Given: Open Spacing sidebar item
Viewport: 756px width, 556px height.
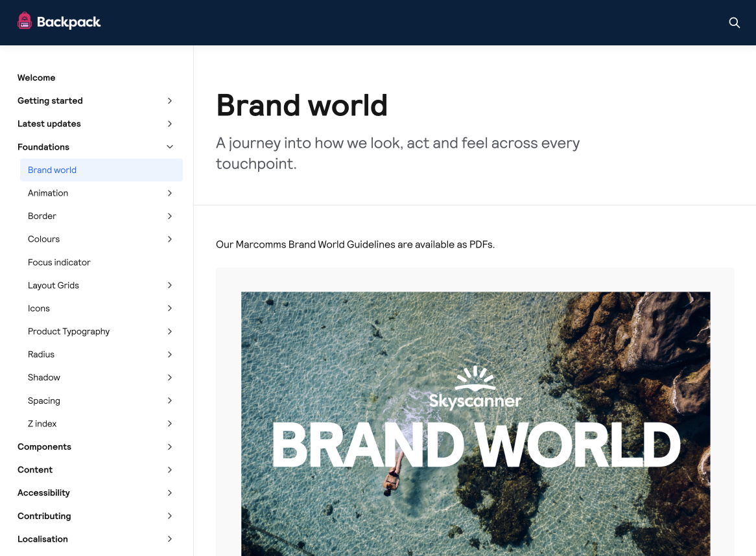Looking at the screenshot, I should pos(44,401).
